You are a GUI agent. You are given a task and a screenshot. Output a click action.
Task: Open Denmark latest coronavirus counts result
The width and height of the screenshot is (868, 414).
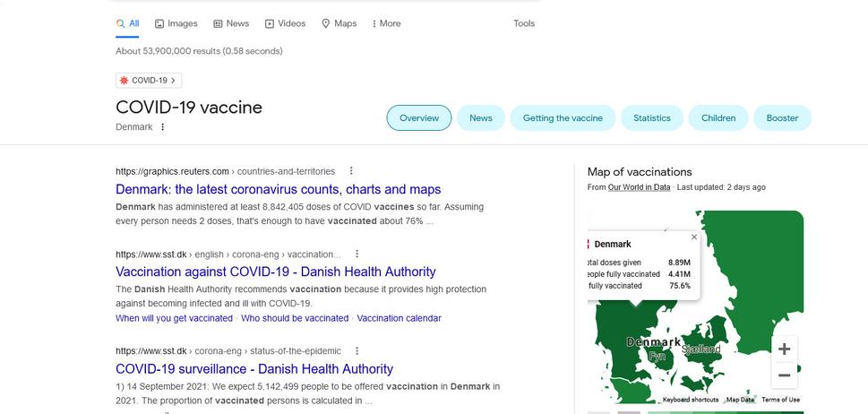pos(278,189)
